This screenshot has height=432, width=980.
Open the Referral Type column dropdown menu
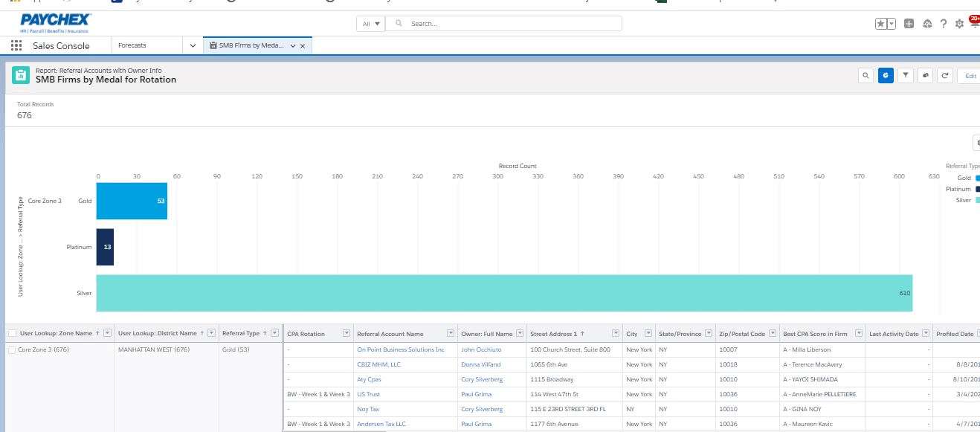[274, 334]
